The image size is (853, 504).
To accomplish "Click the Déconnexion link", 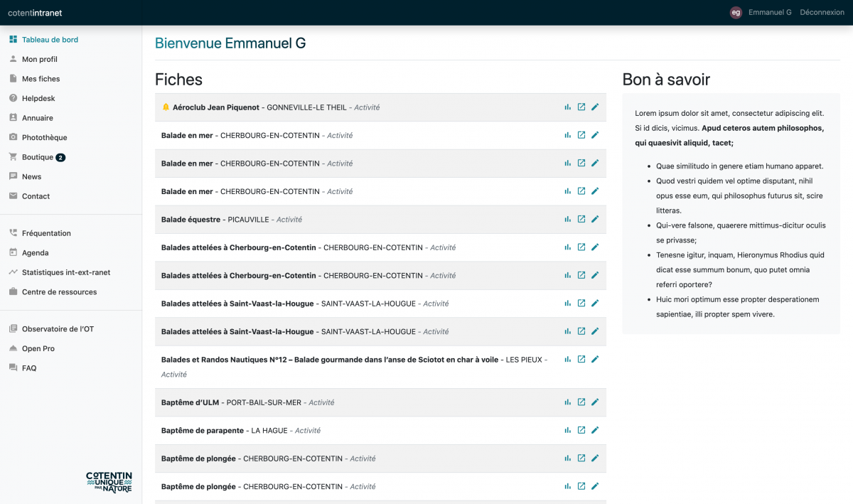I will point(822,12).
